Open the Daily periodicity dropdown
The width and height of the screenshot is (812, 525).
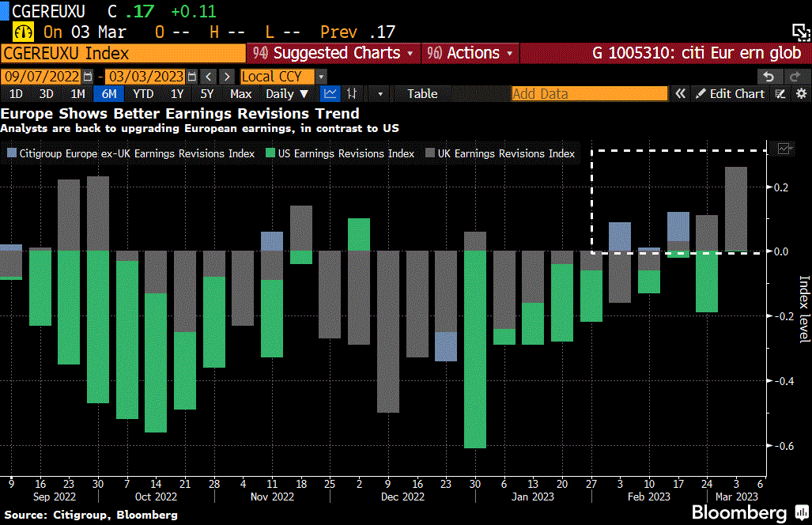287,94
